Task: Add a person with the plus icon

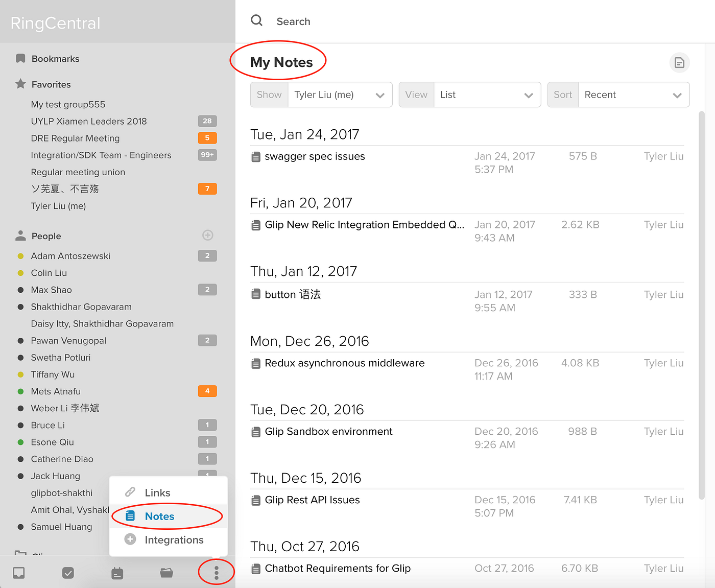Action: [207, 235]
